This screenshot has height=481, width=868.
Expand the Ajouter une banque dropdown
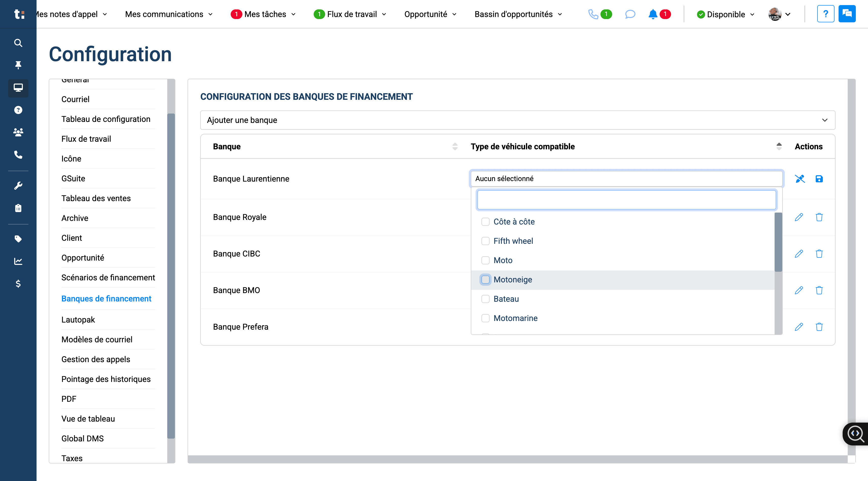[x=518, y=120]
